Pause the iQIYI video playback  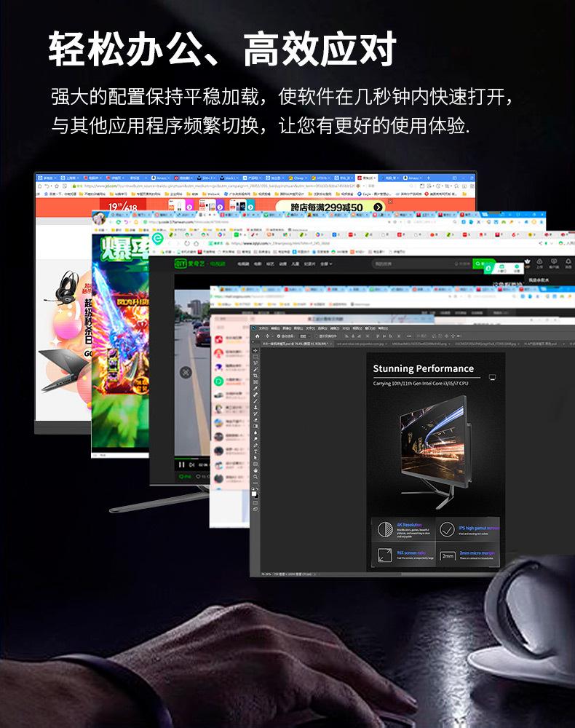click(x=181, y=464)
